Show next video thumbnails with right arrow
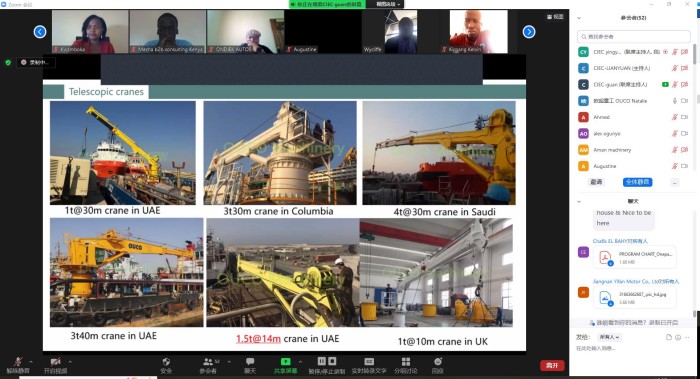700x379 pixels. pyautogui.click(x=529, y=32)
